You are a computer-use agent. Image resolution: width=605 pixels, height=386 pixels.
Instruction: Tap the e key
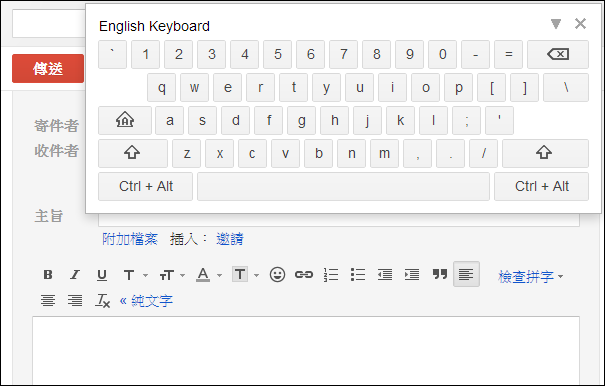coord(228,88)
